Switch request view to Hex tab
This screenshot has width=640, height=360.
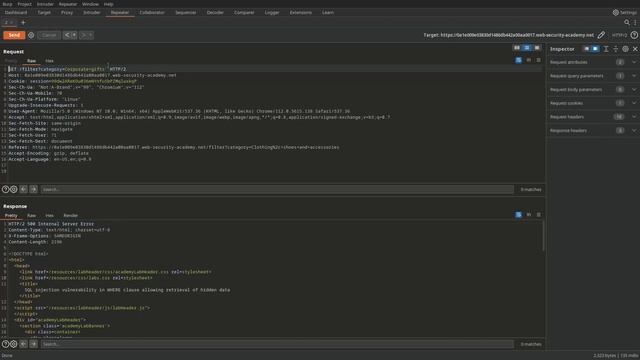49,61
